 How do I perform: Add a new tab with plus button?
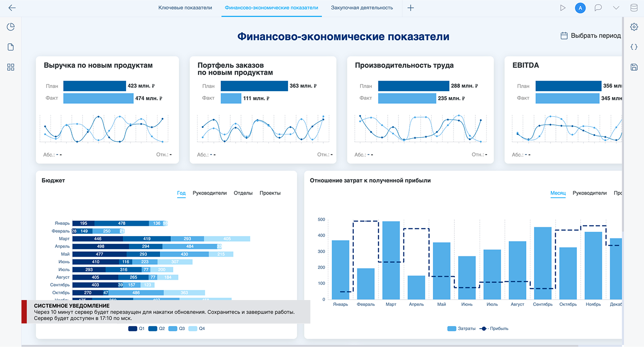(411, 8)
